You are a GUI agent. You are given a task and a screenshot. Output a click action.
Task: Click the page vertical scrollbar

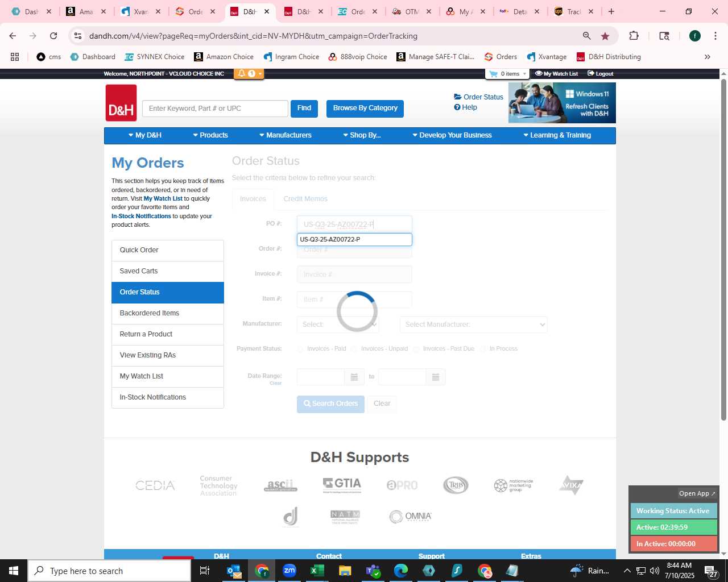pos(723,250)
